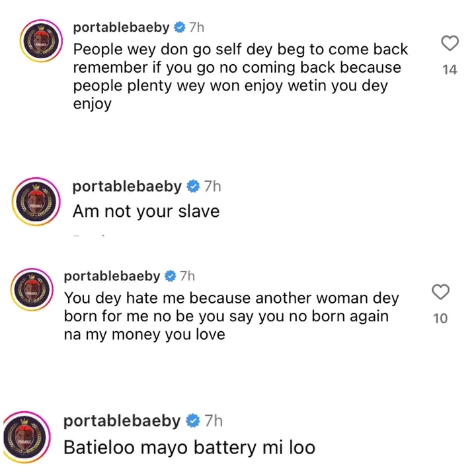Viewport: 476px width, 476px height.
Task: Like the "You dey hate me" comment
Action: [x=440, y=292]
